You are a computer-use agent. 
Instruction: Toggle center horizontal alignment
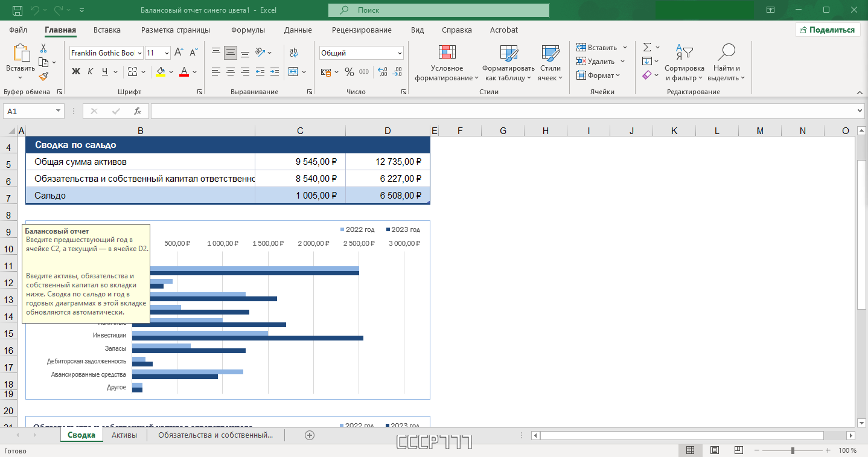point(231,72)
